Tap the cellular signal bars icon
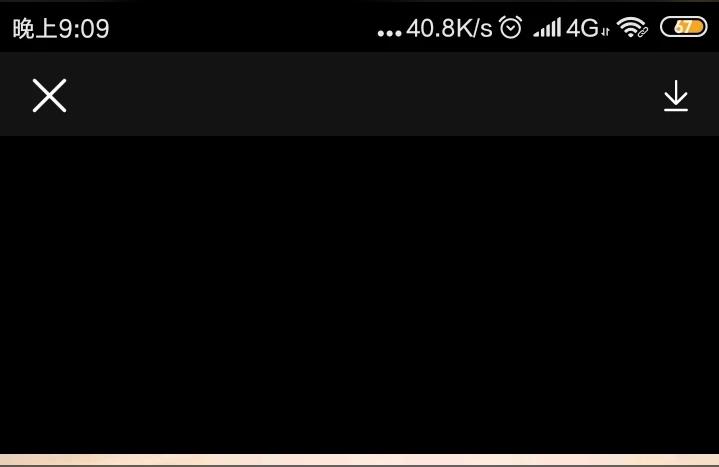This screenshot has height=467, width=719. tap(547, 28)
